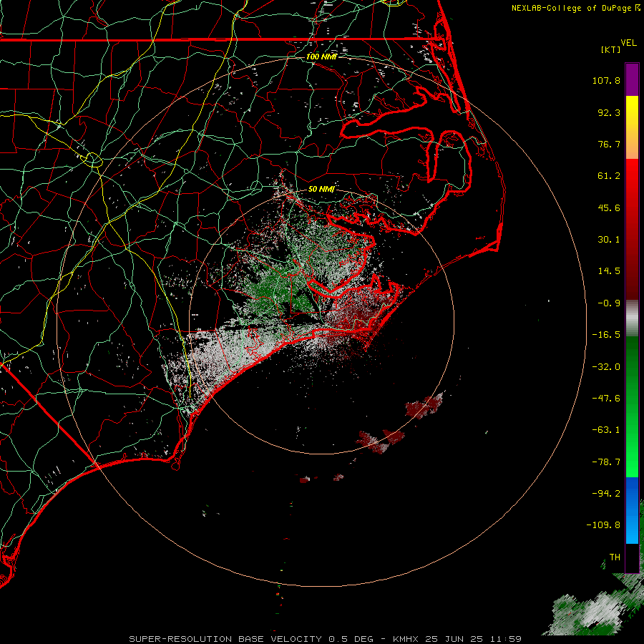Click the purple segment of the velocity color bar

coord(632,79)
